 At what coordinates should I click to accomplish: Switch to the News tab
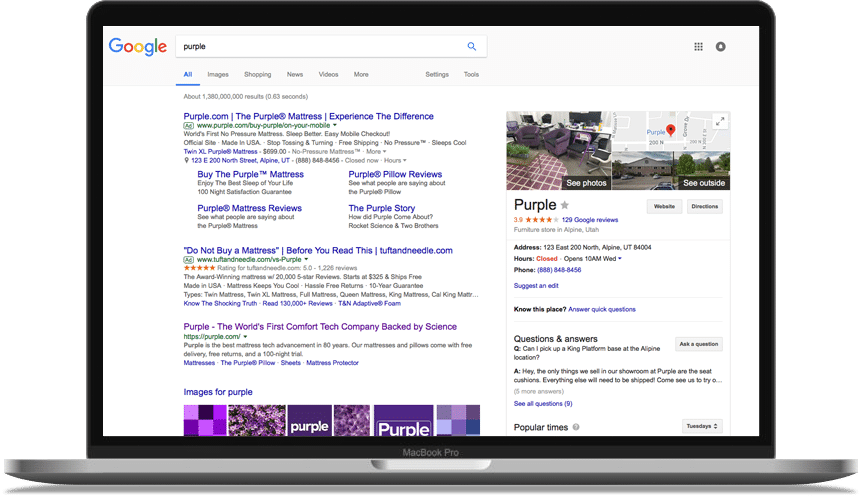[x=295, y=74]
